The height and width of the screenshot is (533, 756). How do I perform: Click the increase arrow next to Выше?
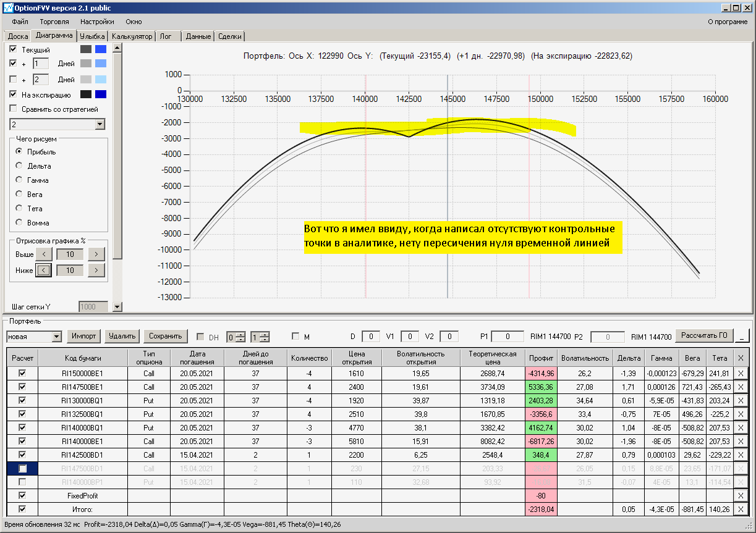[96, 254]
